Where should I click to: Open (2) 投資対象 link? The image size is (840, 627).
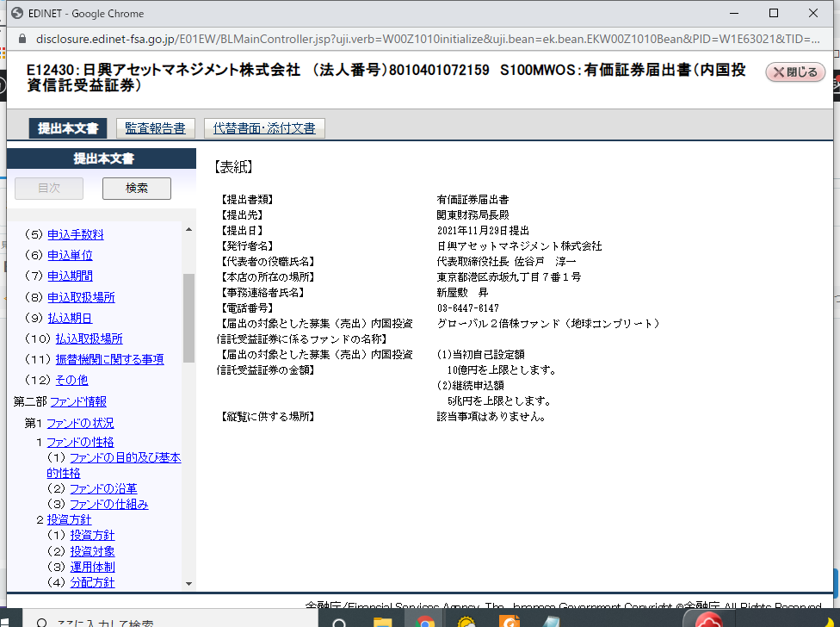(92, 551)
